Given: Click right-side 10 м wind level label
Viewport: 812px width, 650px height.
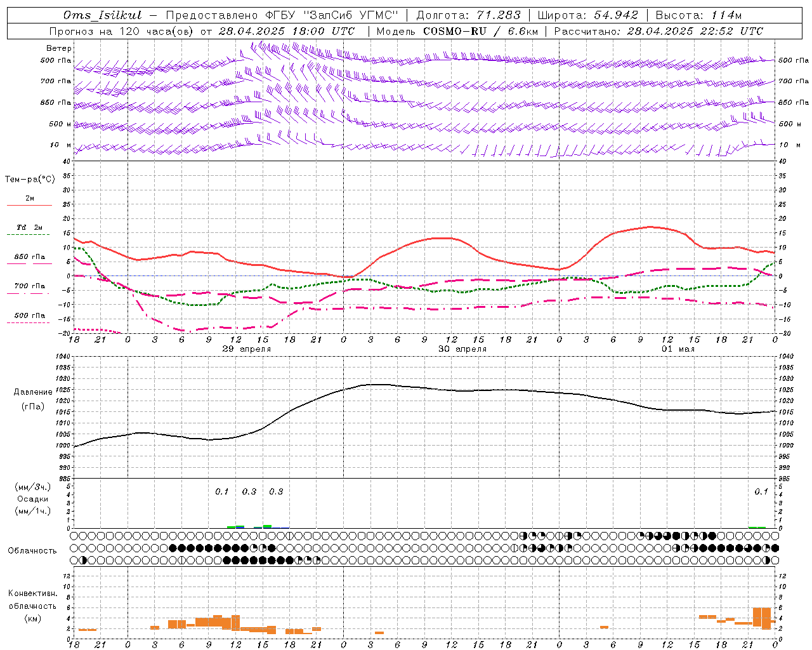Looking at the screenshot, I should [789, 145].
